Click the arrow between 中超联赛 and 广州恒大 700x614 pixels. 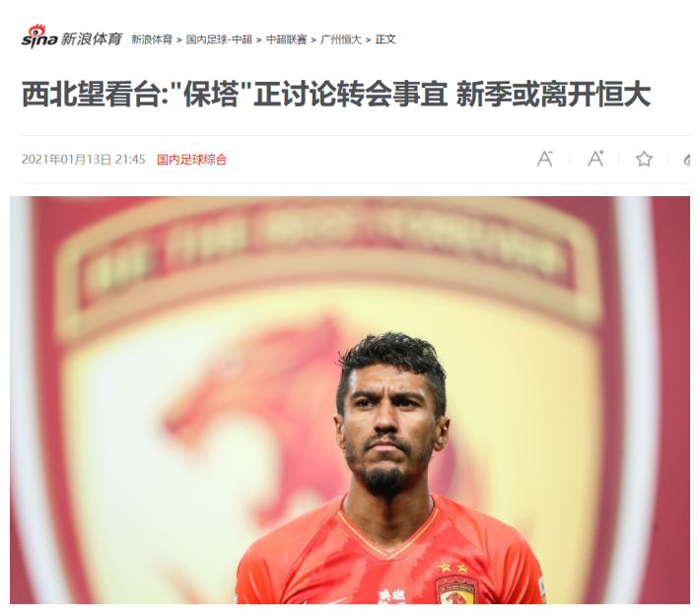(314, 40)
